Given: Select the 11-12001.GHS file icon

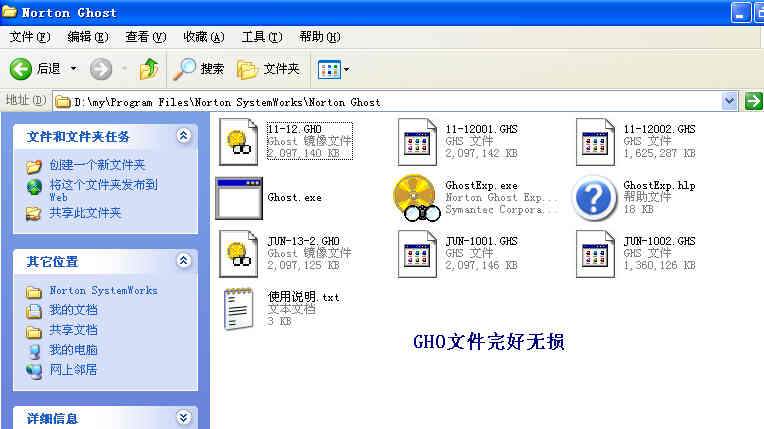Looking at the screenshot, I should tap(417, 142).
